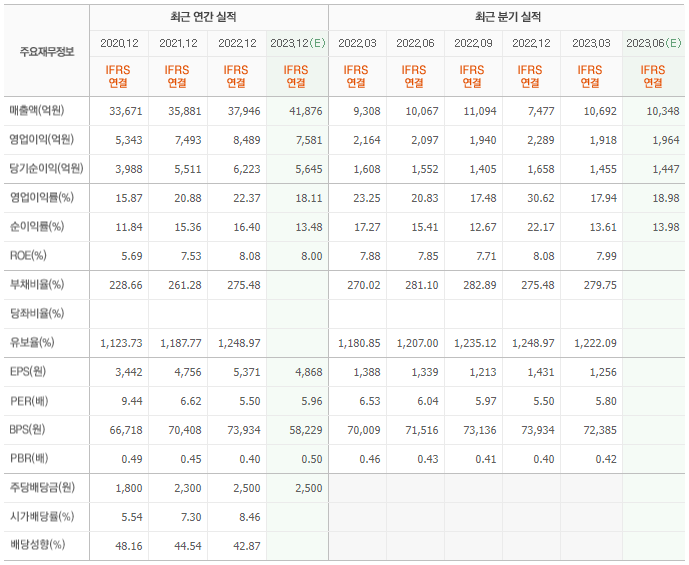Click the '배당성향(%)' row label
This screenshot has height=565, width=689.
coord(37,545)
